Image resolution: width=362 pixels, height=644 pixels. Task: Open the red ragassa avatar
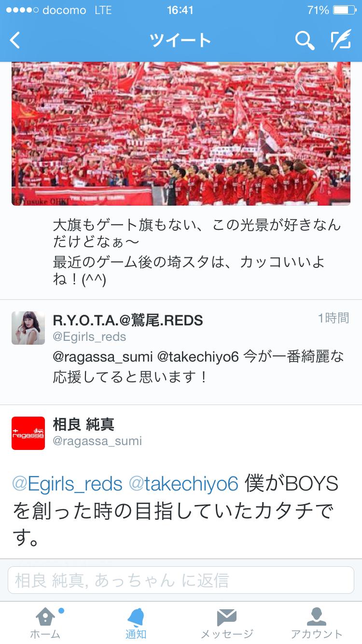(x=28, y=433)
